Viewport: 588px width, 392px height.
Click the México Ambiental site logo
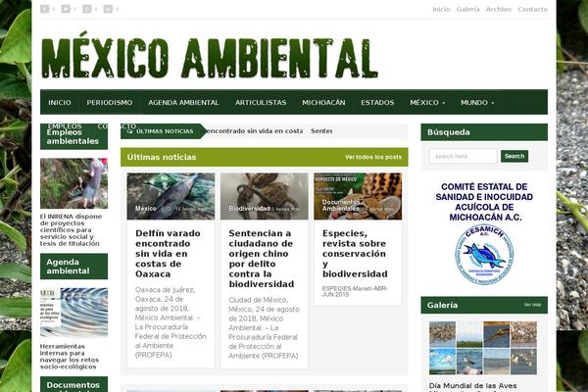210,55
